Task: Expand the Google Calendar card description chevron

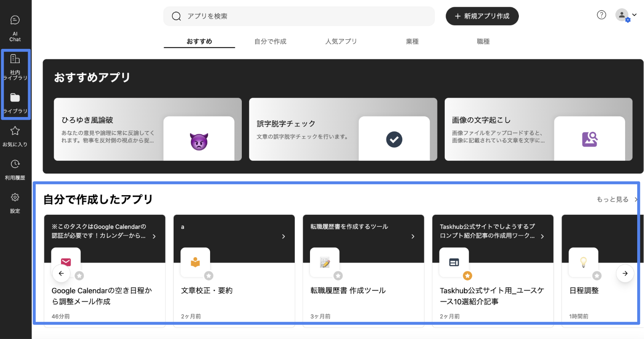Action: tap(154, 236)
